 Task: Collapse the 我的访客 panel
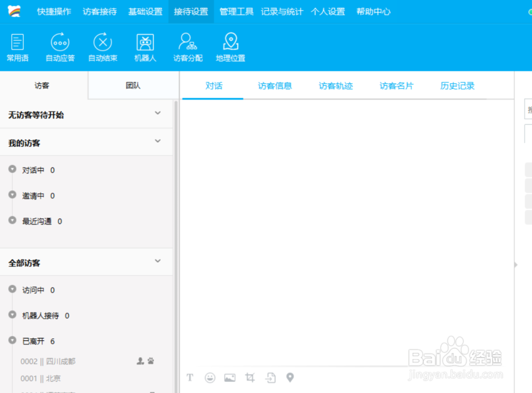pos(157,141)
